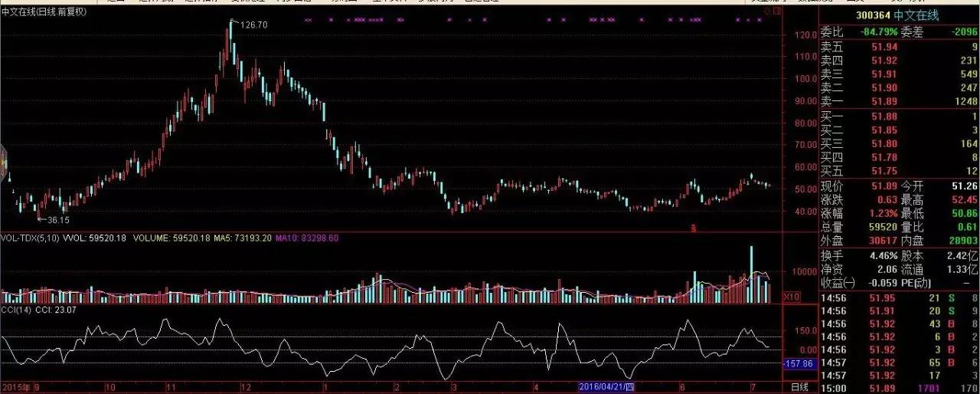Select the 15:00 tick with volume 1701
The width and height of the screenshot is (980, 394).
900,388
